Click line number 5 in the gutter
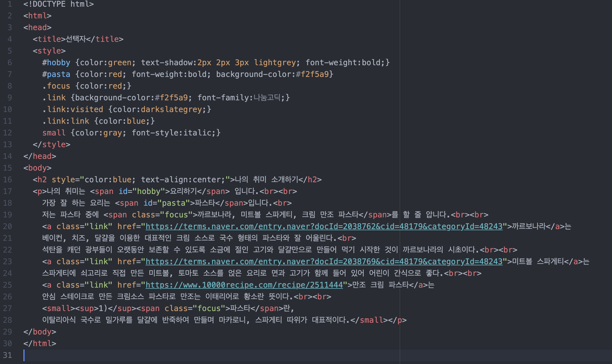This screenshot has height=364, width=612. (x=9, y=51)
